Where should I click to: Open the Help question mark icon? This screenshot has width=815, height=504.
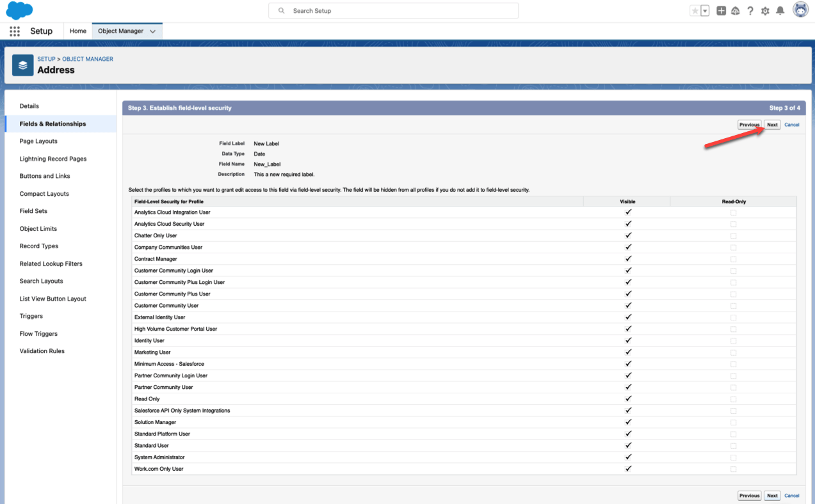(750, 11)
